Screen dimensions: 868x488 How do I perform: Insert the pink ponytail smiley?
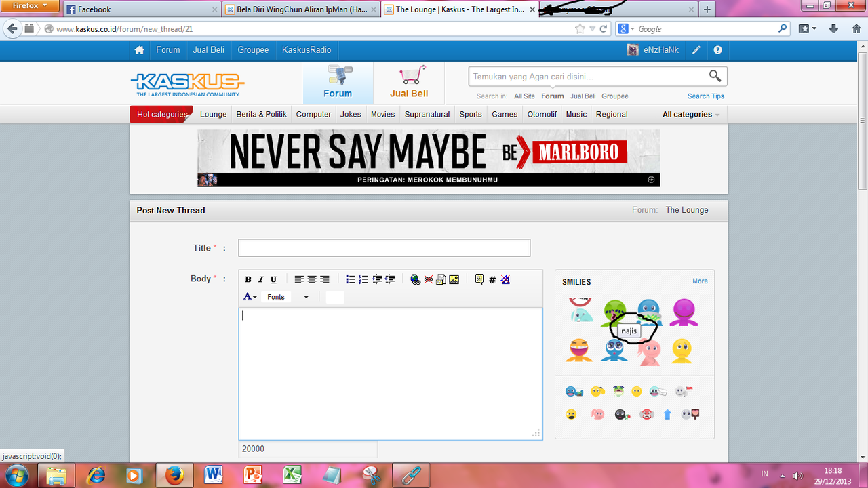(650, 352)
